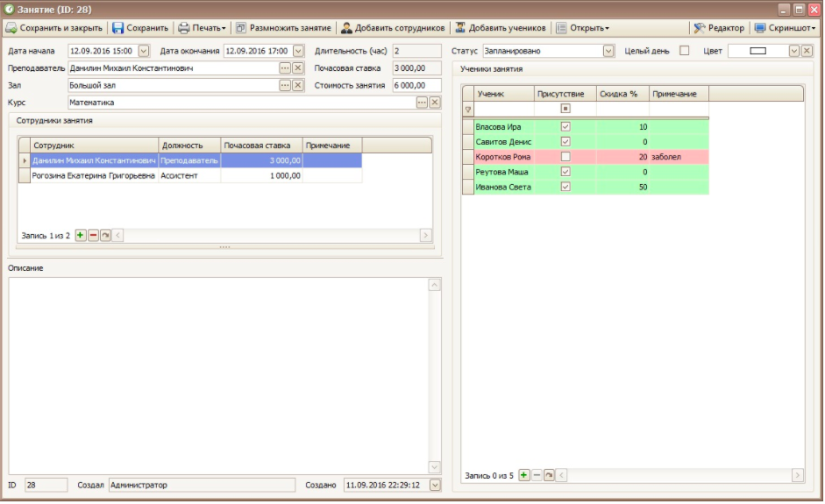Click minus icon in students record navigator
The width and height of the screenshot is (825, 504).
coord(537,475)
